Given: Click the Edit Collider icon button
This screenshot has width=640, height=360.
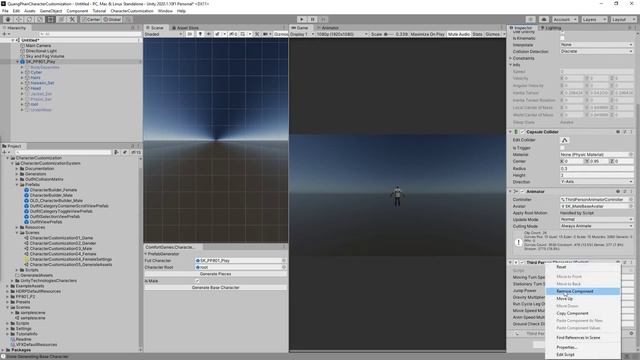Looking at the screenshot, I should tap(564, 140).
